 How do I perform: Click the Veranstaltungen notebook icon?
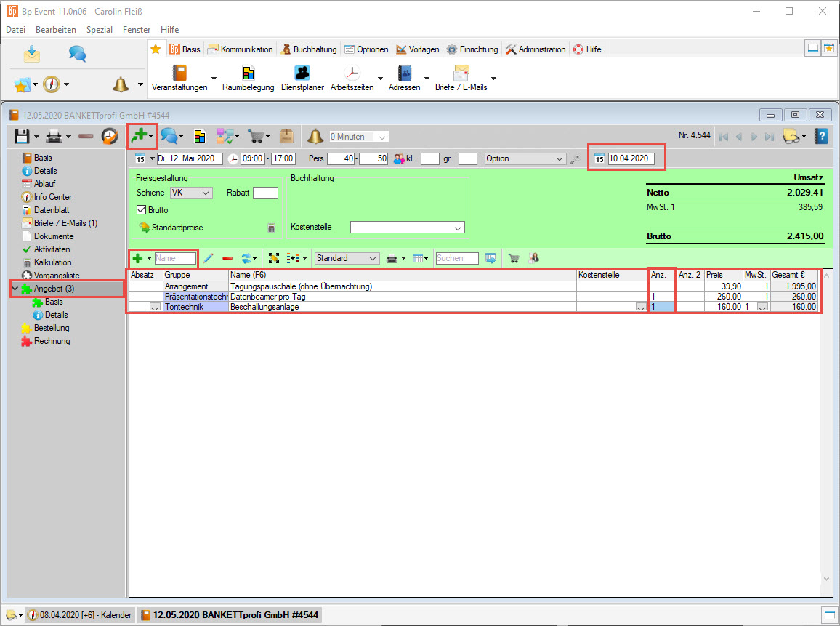click(x=179, y=73)
